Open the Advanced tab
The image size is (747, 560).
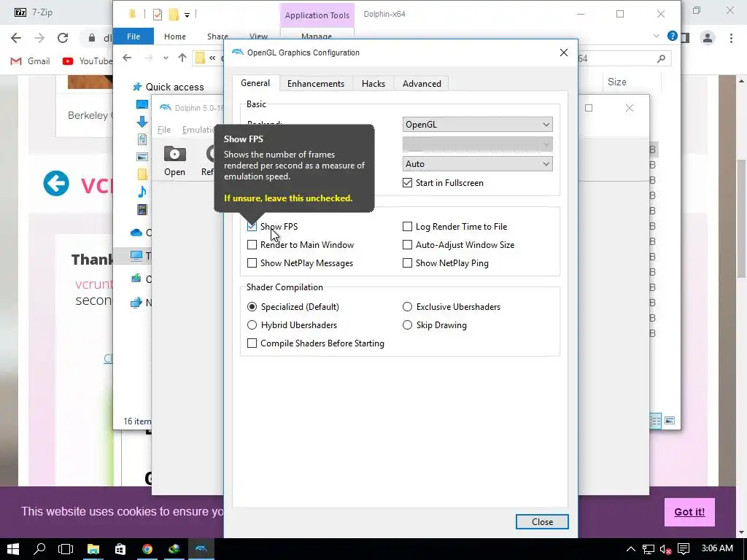tap(422, 84)
